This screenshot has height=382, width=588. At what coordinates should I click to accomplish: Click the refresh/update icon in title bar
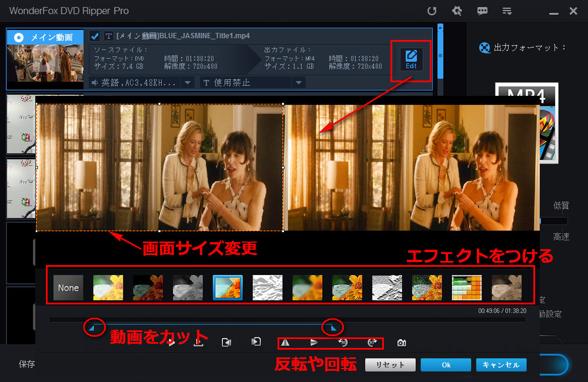[432, 11]
